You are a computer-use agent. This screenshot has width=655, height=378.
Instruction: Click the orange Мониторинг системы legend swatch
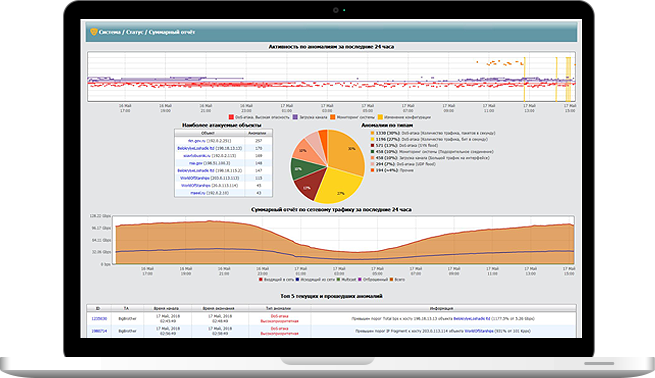pos(333,117)
